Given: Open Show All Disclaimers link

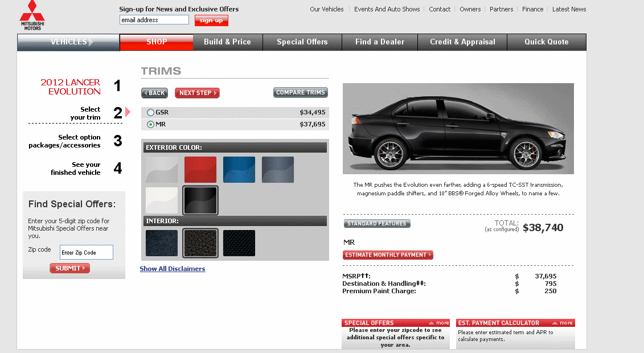Looking at the screenshot, I should [173, 269].
